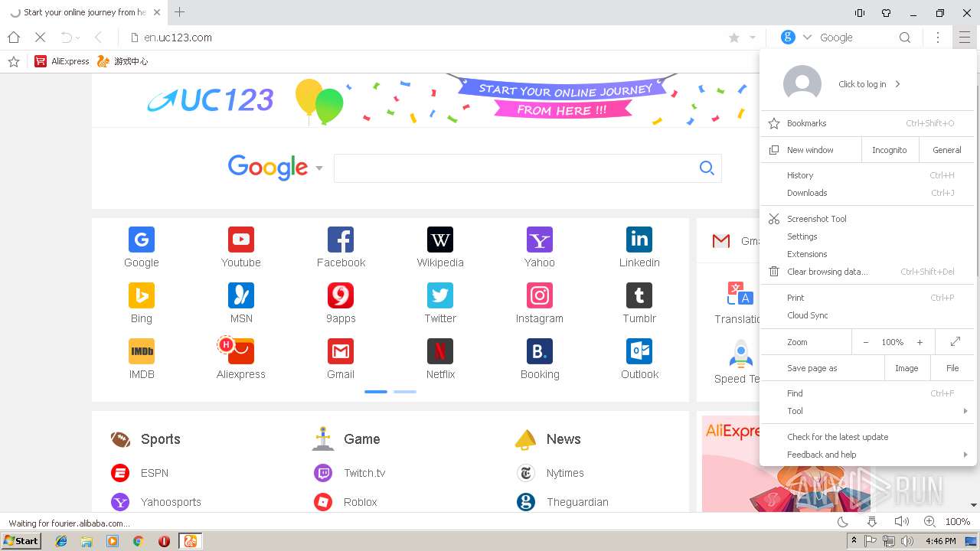Click the Google search input field
The image size is (980, 551).
click(528, 168)
